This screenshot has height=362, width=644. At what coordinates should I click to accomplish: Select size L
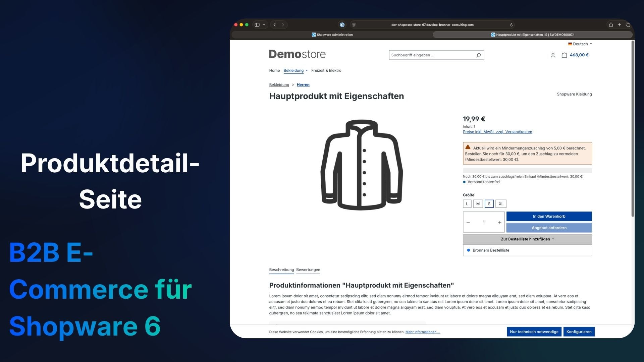coord(467,204)
